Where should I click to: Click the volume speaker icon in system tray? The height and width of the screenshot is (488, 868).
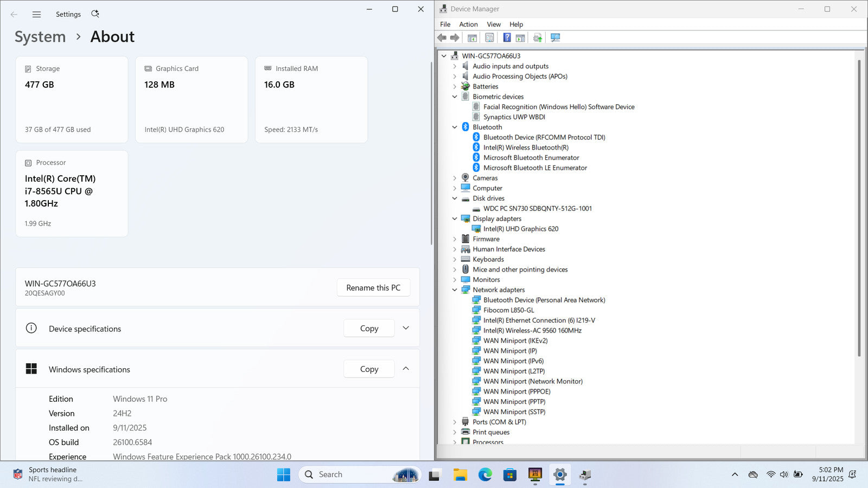[784, 474]
